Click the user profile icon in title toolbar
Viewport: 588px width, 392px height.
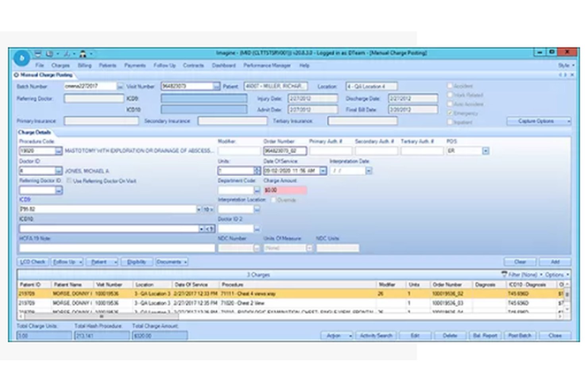[83, 54]
